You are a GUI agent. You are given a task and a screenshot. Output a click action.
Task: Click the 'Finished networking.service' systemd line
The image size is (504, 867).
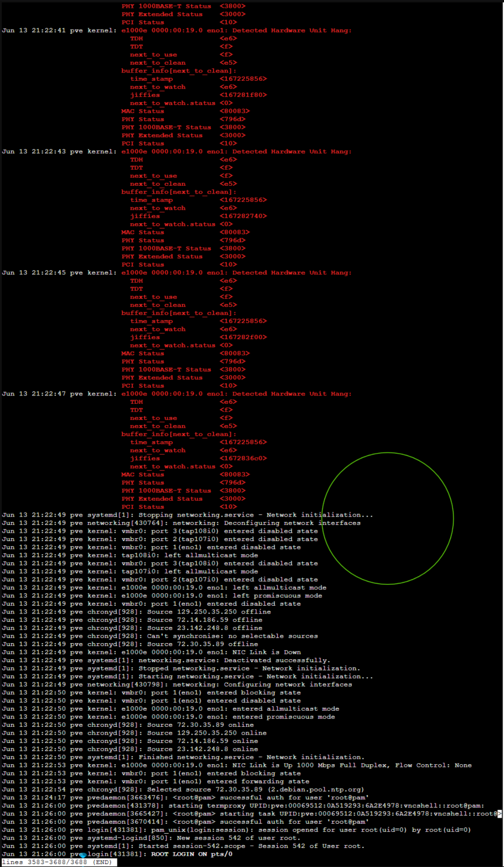[183, 757]
